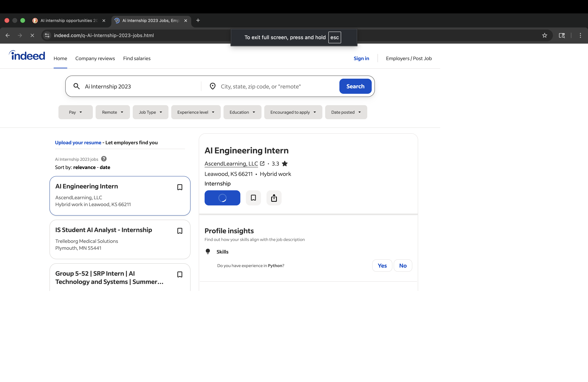Bookmark the AI Engineering Intern listing card
Screen dimensions: 588x382
pyautogui.click(x=180, y=187)
